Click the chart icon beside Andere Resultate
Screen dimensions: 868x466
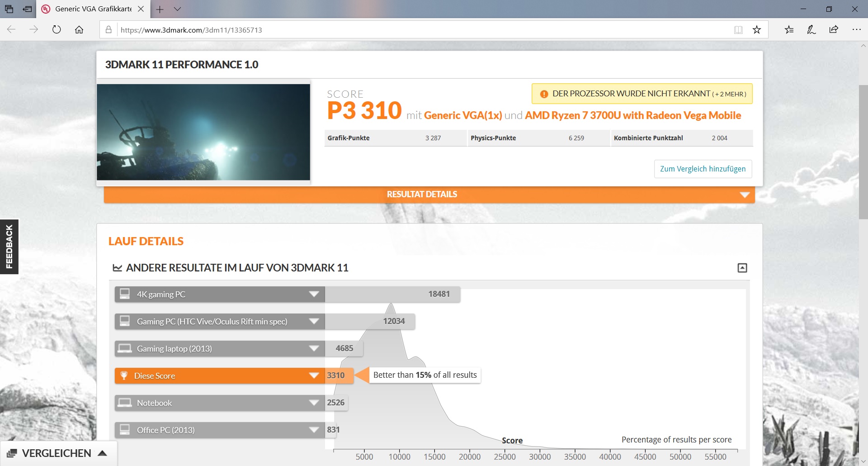118,268
